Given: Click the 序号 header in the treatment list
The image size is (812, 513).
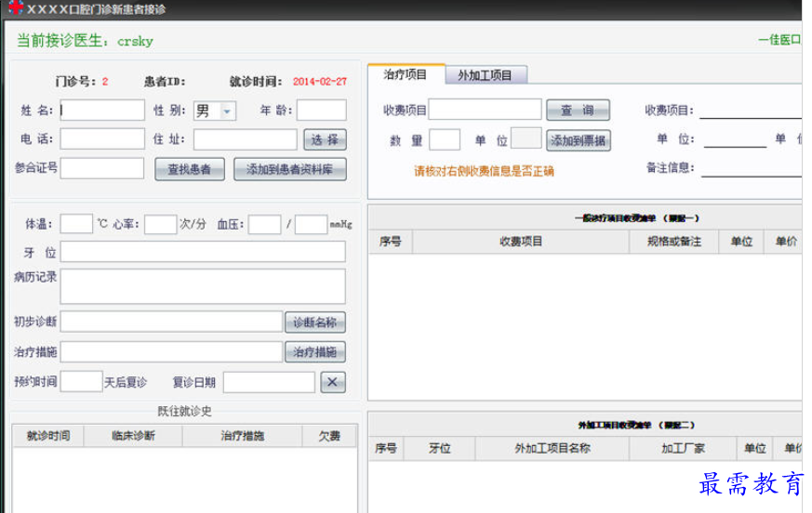Looking at the screenshot, I should click(391, 242).
